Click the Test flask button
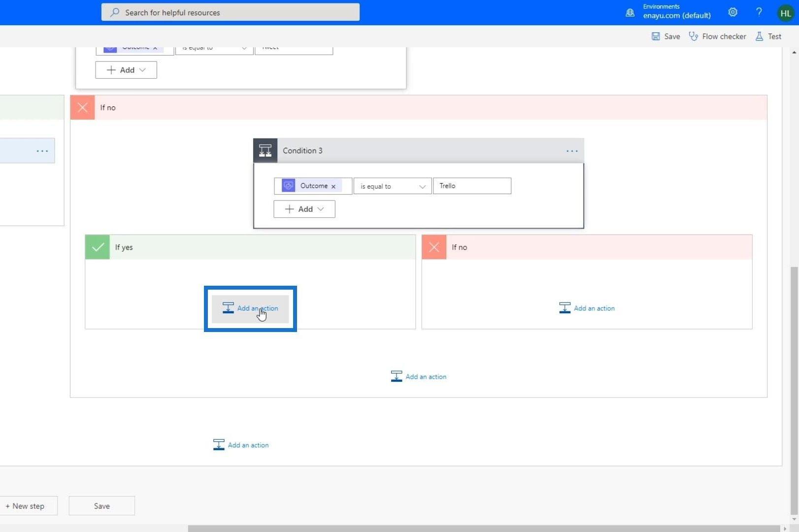Viewport: 799px width, 532px height. (768, 36)
